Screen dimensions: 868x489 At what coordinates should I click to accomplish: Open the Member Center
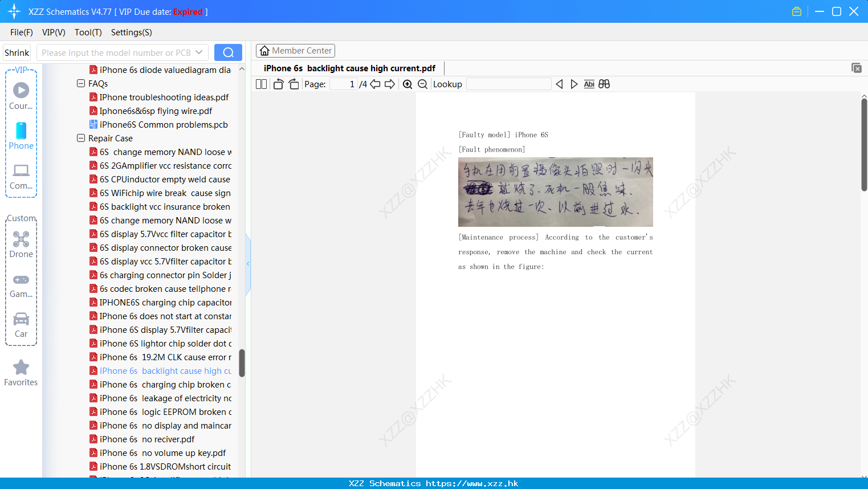tap(295, 51)
